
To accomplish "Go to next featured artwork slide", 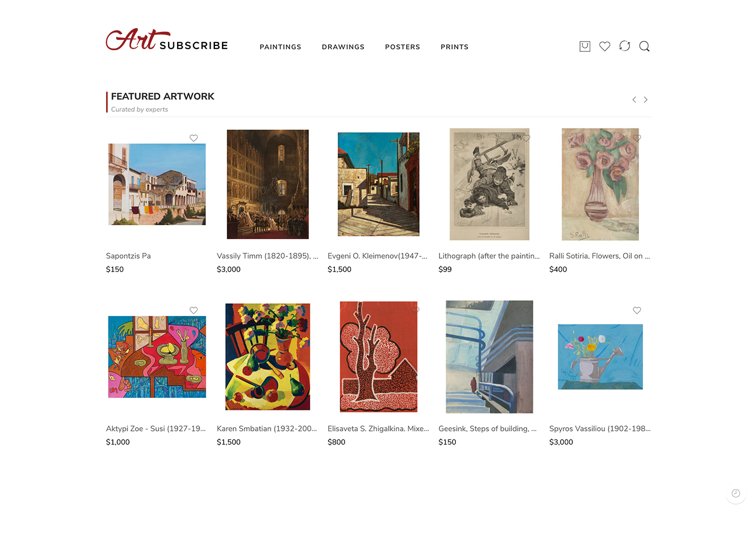I will (646, 100).
